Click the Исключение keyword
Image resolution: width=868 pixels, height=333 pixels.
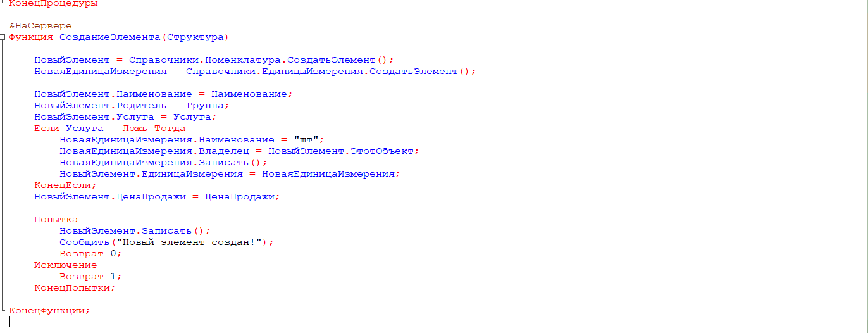pos(66,265)
